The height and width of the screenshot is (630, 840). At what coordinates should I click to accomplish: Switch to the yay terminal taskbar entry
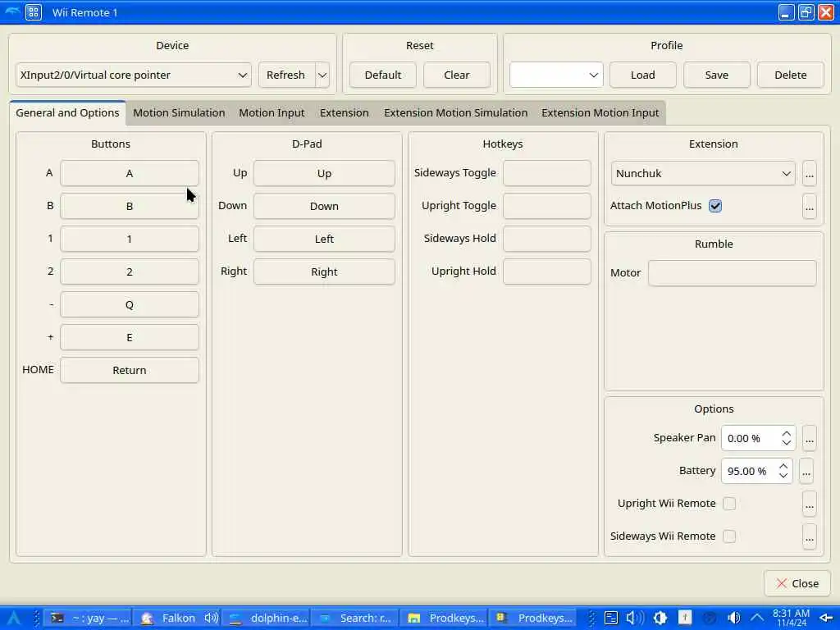(x=89, y=618)
